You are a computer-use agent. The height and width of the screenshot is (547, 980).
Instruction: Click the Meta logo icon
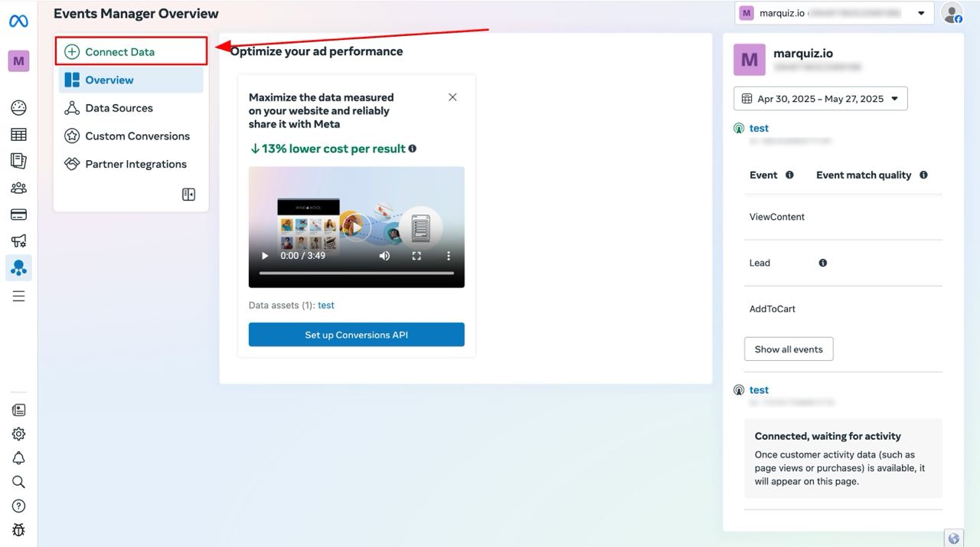pos(18,21)
